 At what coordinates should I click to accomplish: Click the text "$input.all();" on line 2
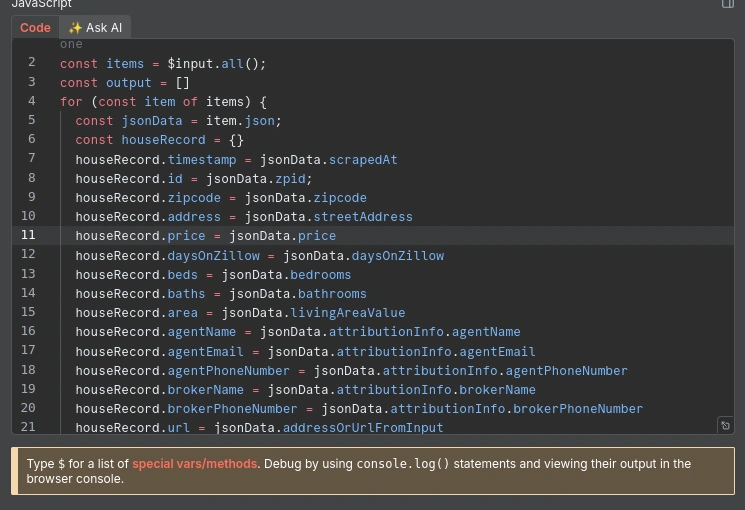[217, 64]
